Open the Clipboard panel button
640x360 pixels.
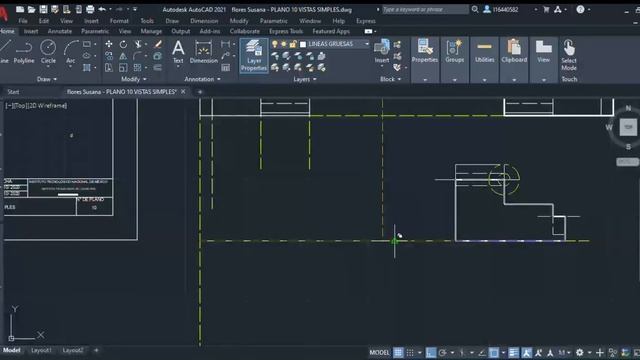point(514,51)
